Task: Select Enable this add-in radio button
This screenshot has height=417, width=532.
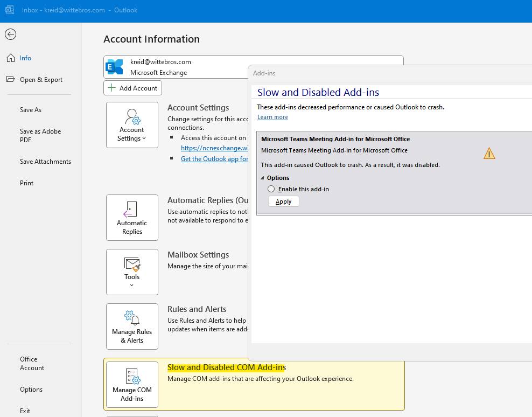Action: [271, 189]
